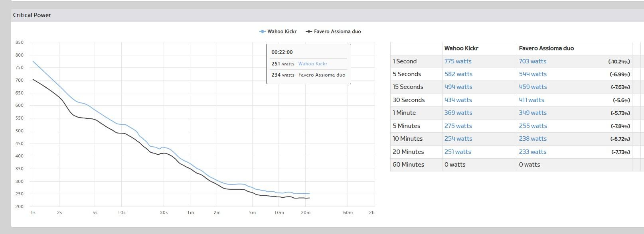Click the (-5.6%) difference value

click(621, 100)
